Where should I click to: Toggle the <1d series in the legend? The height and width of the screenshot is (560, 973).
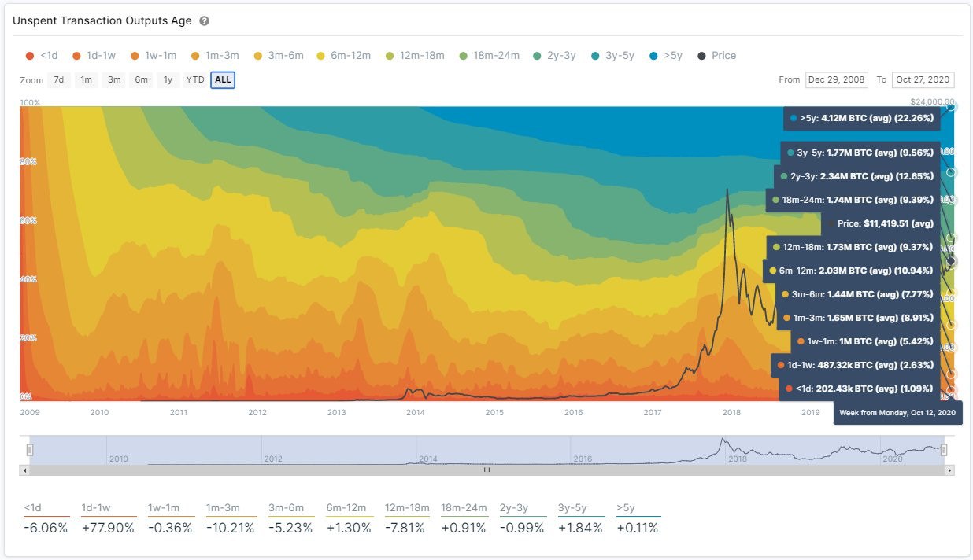click(42, 56)
